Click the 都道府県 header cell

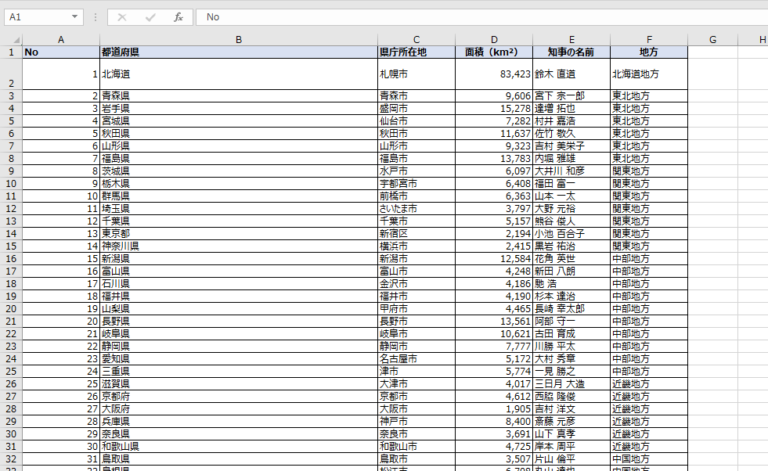pyautogui.click(x=238, y=52)
